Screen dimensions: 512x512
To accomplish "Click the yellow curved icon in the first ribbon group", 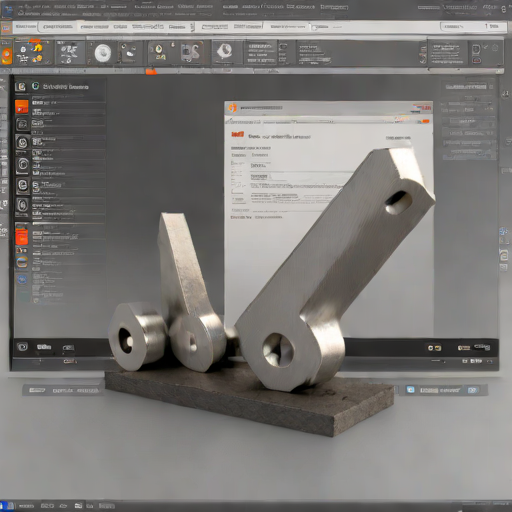I will pyautogui.click(x=38, y=48).
